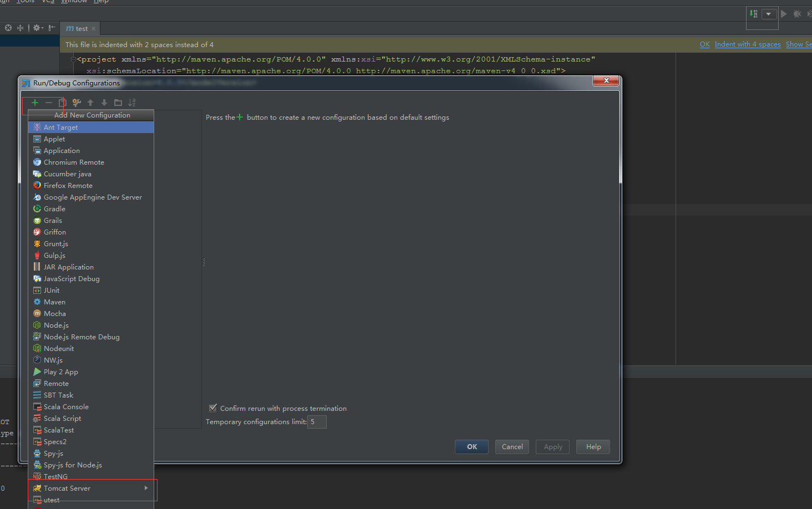This screenshot has width=812, height=509.
Task: Select Applet configuration type
Action: coord(91,139)
